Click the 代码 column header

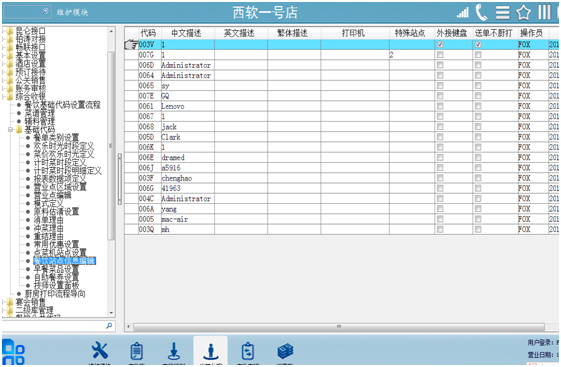(148, 33)
